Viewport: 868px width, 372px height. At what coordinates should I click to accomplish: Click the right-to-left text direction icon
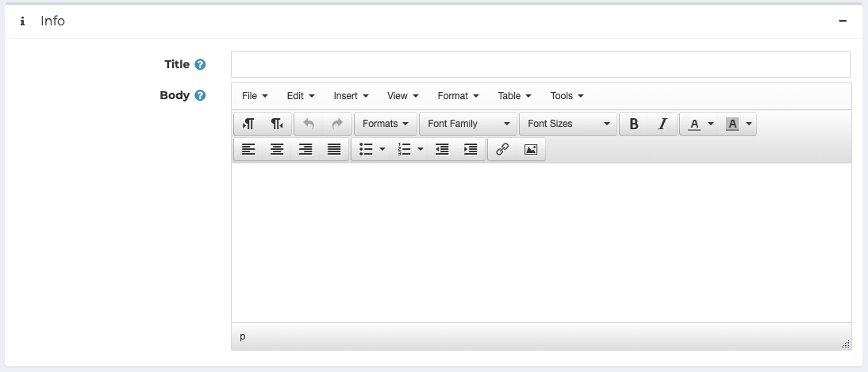click(x=277, y=124)
